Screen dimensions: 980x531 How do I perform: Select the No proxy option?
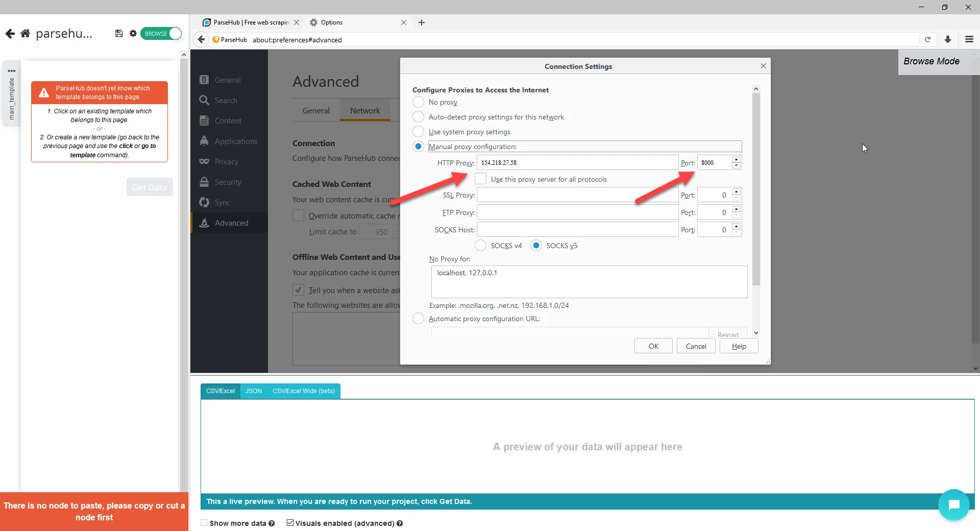[x=418, y=102]
